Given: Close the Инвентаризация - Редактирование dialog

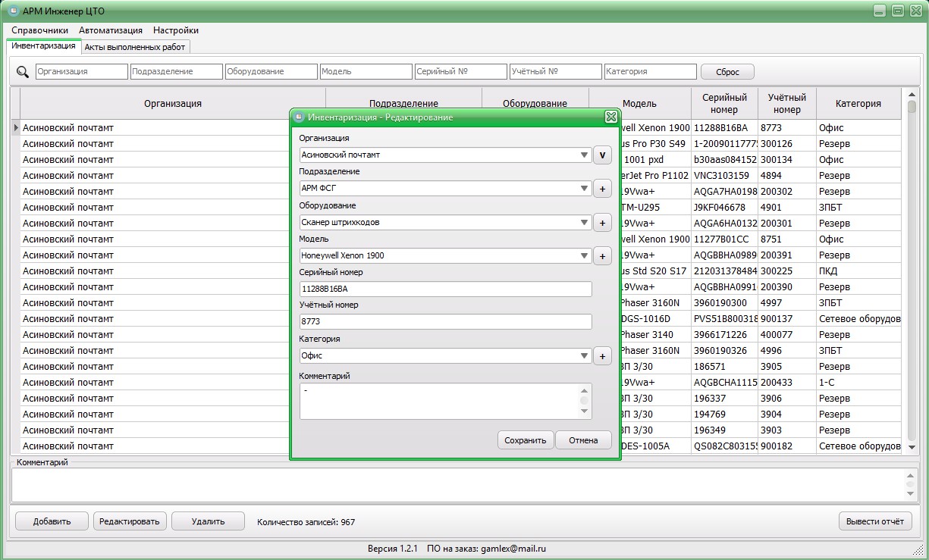Looking at the screenshot, I should click(610, 117).
